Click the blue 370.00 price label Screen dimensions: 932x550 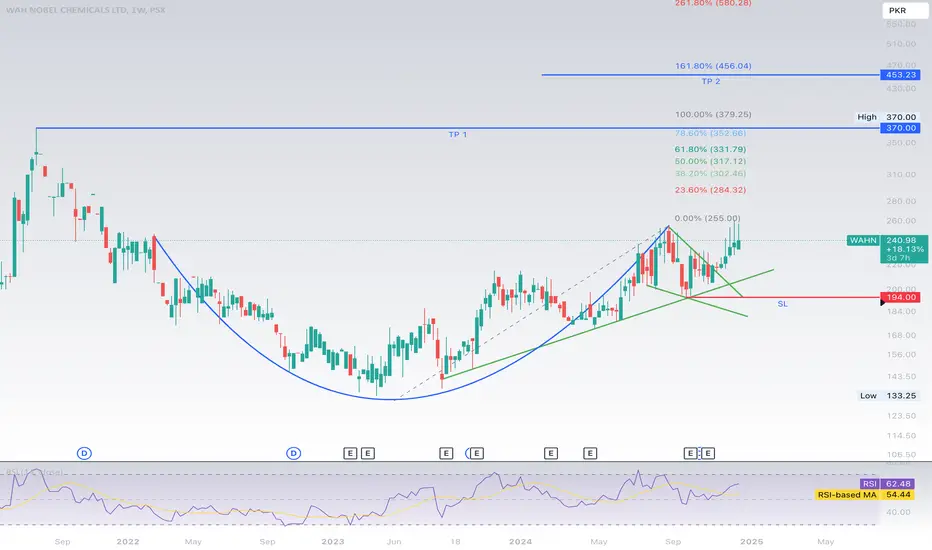click(x=900, y=128)
